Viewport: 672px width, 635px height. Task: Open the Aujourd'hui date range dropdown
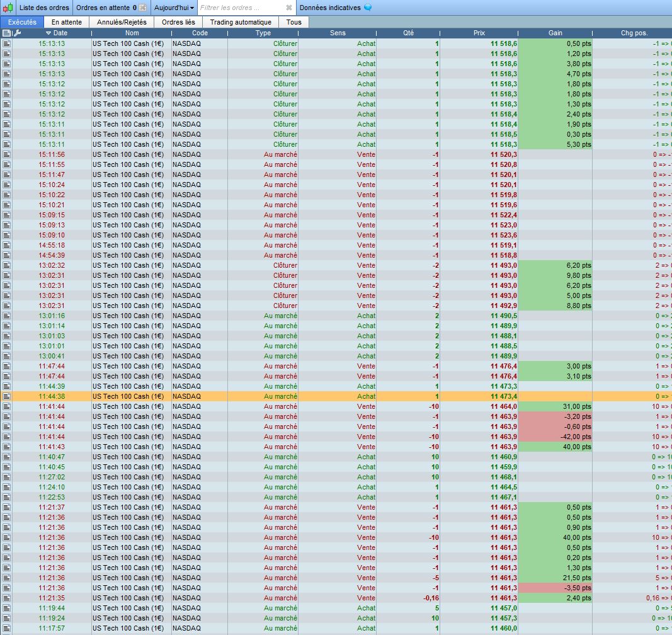click(174, 8)
